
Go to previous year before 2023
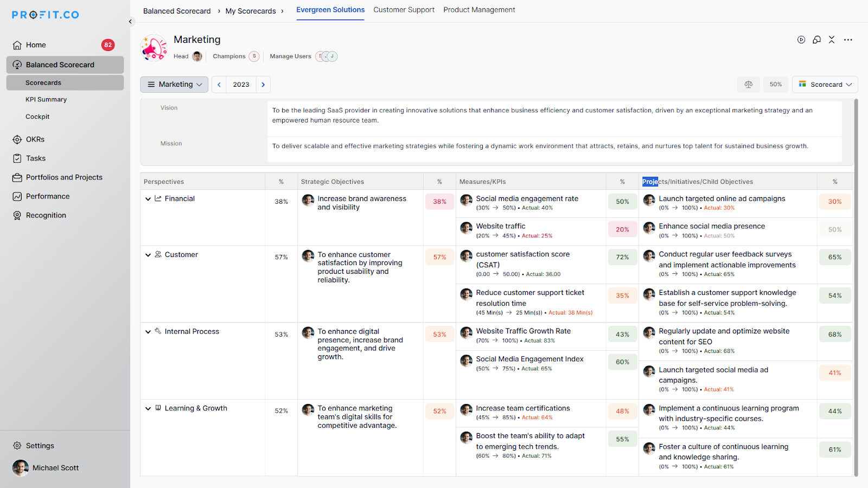click(x=219, y=85)
